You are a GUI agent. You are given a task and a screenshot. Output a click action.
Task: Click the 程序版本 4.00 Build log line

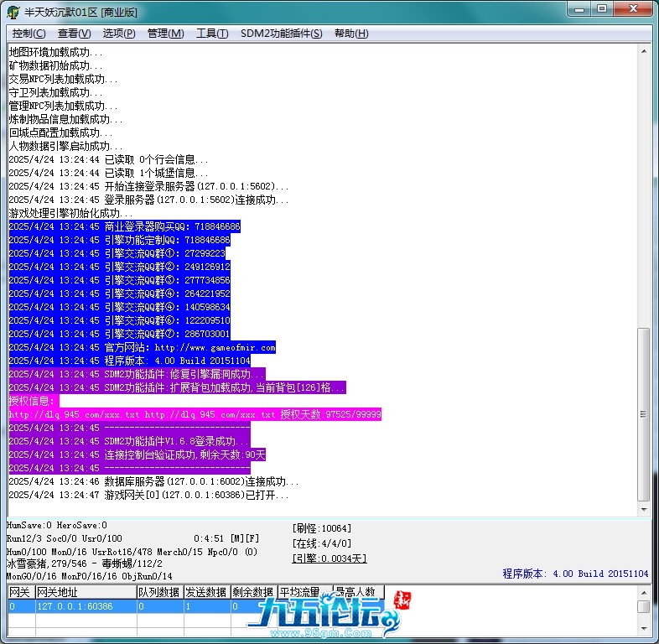tap(129, 361)
